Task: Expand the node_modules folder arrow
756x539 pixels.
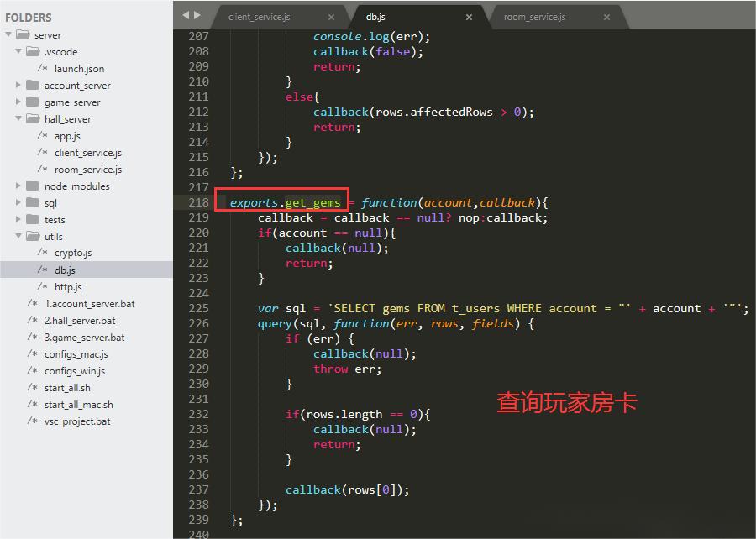Action: (18, 186)
